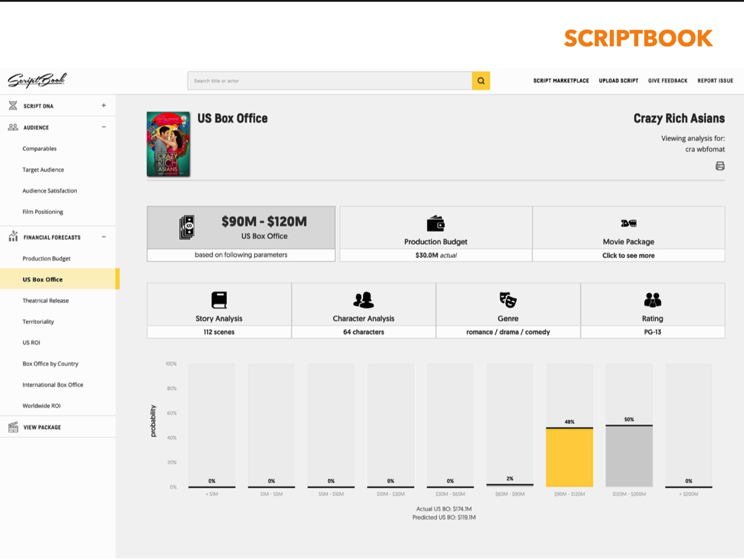744x560 pixels.
Task: Click the Production Budget wallet icon
Action: 435,224
